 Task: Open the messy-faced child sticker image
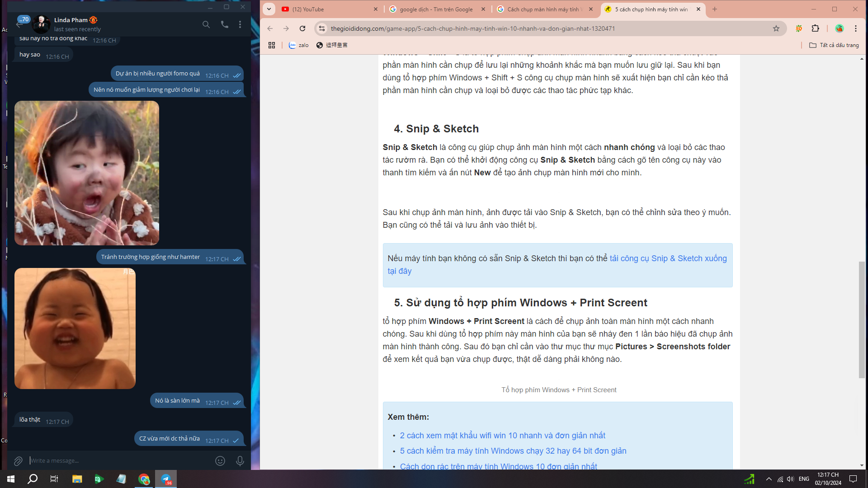87,173
